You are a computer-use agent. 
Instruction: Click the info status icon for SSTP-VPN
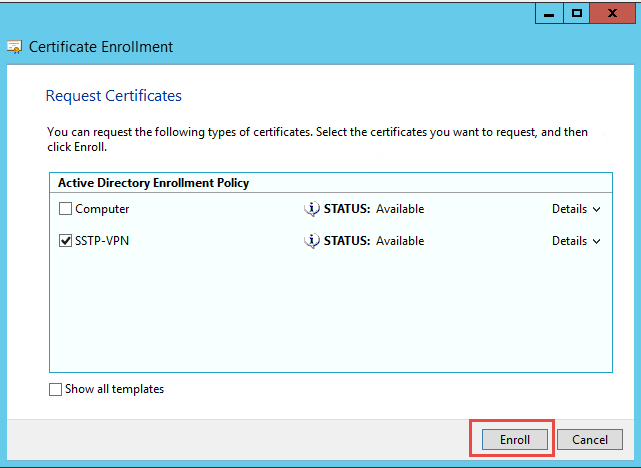pyautogui.click(x=312, y=241)
